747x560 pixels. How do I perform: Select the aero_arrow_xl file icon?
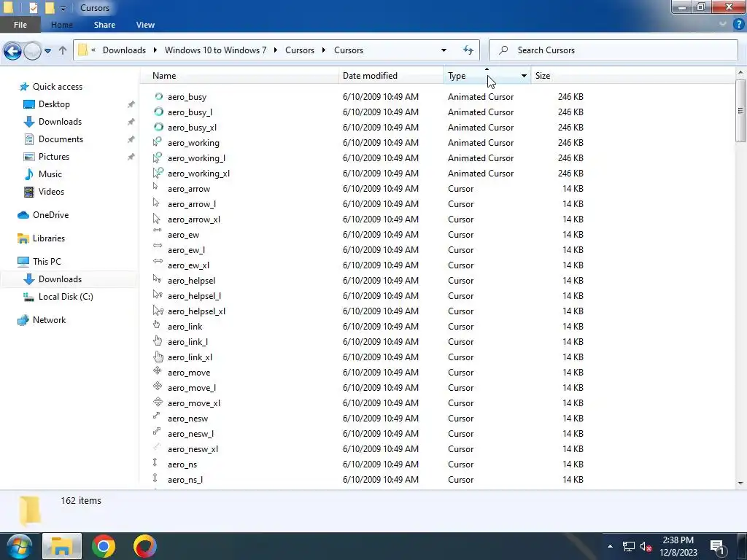click(156, 219)
